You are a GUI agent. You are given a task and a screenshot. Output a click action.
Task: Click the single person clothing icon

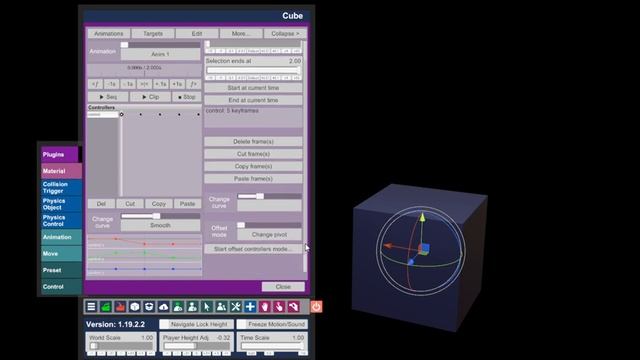coord(192,307)
